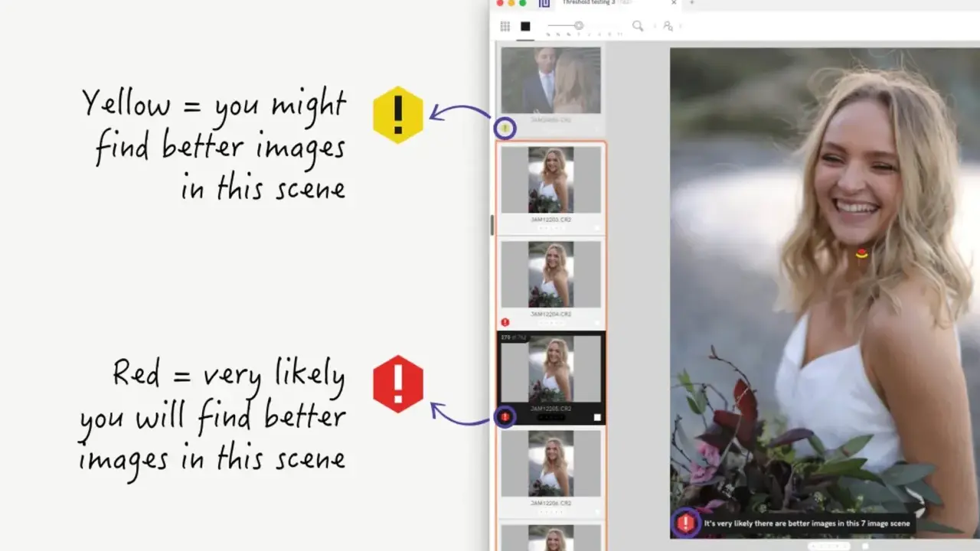Select the single image view icon
Image resolution: width=980 pixels, height=551 pixels.
click(x=525, y=26)
